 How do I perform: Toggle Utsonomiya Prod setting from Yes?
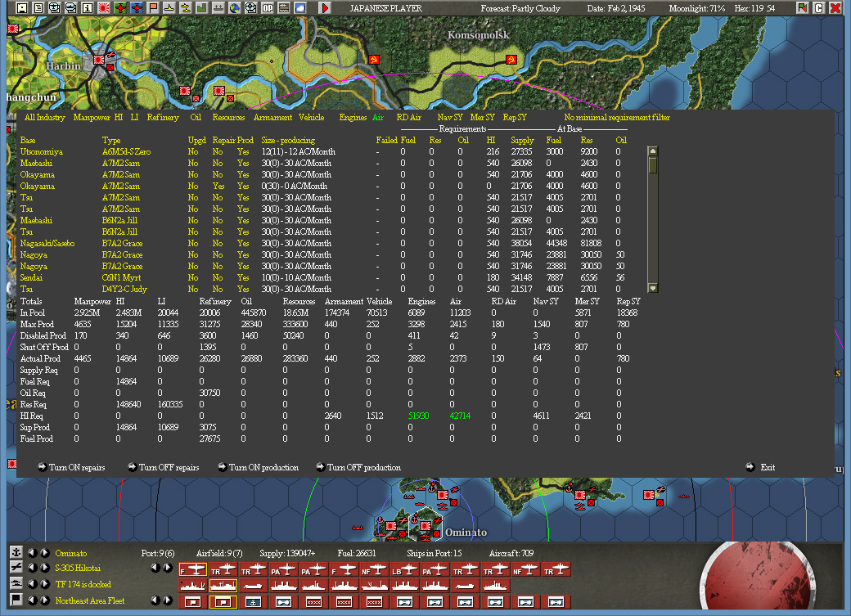point(244,152)
